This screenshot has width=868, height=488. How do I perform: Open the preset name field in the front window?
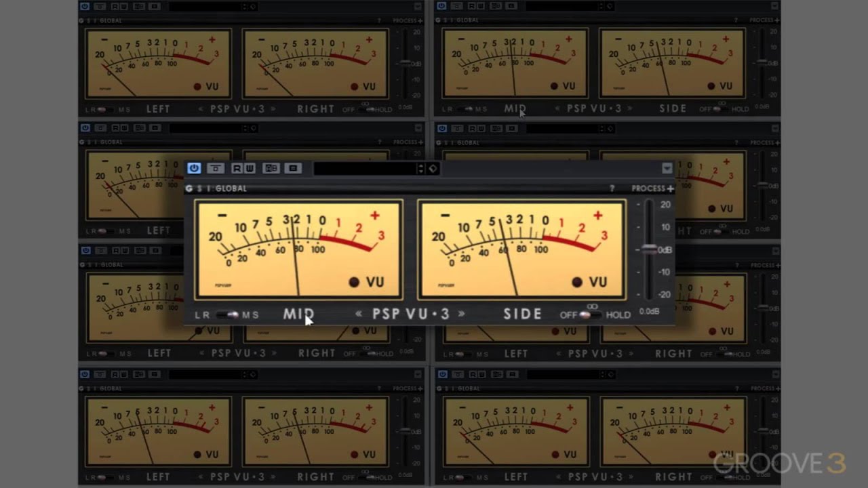(365, 168)
